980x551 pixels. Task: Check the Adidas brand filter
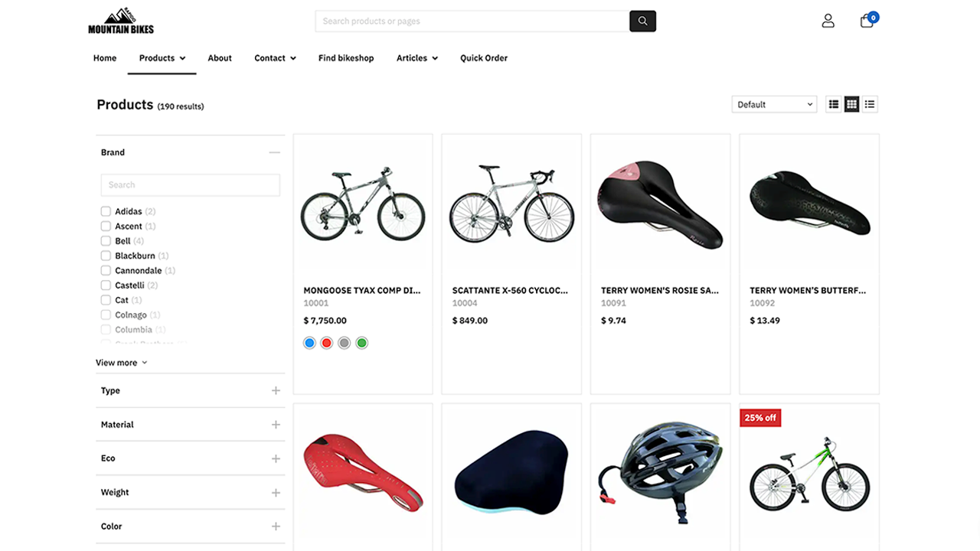tap(105, 211)
